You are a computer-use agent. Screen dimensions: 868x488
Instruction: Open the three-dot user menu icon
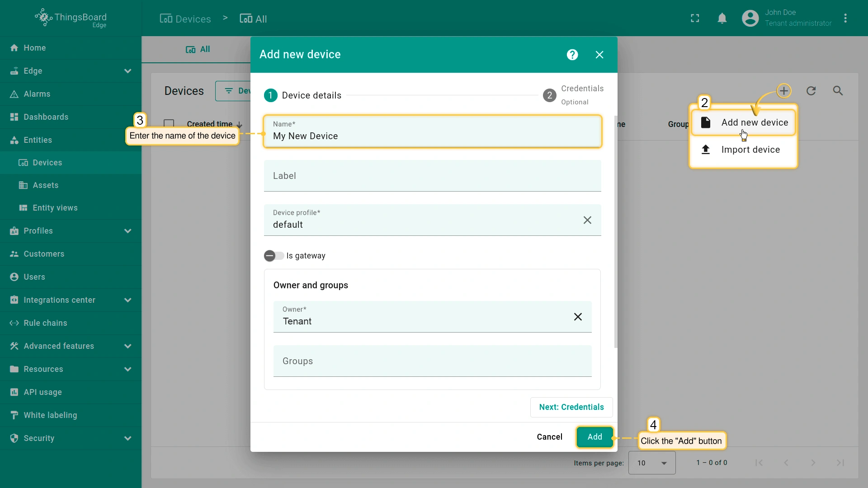(845, 19)
